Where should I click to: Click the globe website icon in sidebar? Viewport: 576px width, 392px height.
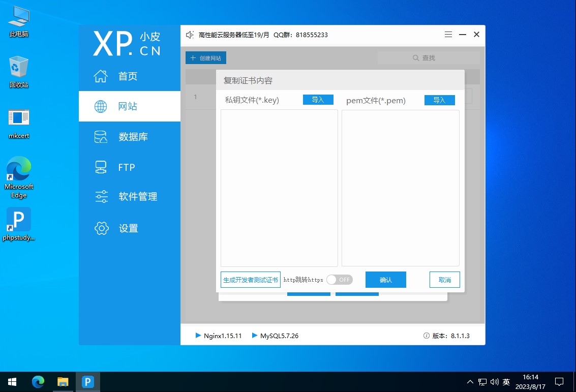(101, 107)
